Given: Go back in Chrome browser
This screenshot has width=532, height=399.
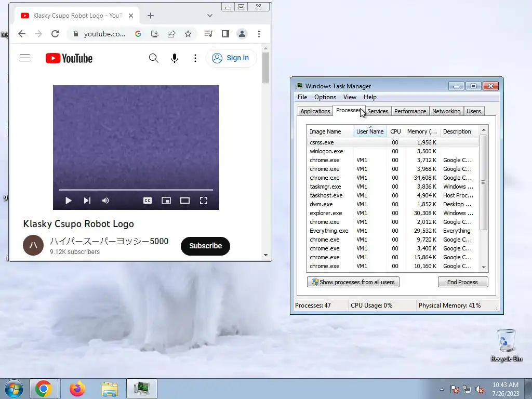Looking at the screenshot, I should click(x=22, y=34).
